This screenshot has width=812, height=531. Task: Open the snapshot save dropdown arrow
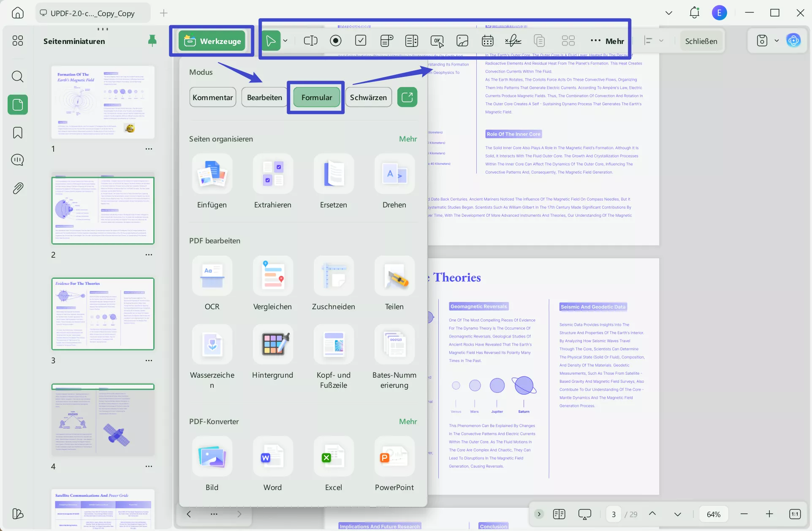pos(777,40)
